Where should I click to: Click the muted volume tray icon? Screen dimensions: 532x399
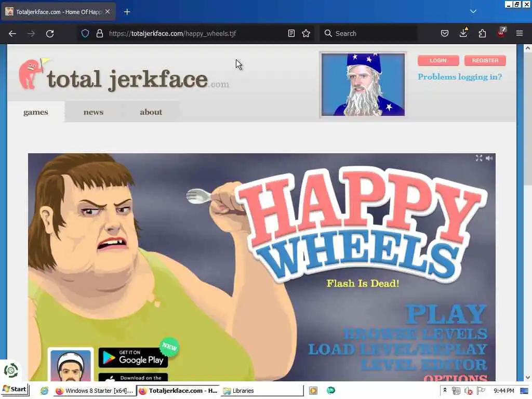pyautogui.click(x=468, y=391)
